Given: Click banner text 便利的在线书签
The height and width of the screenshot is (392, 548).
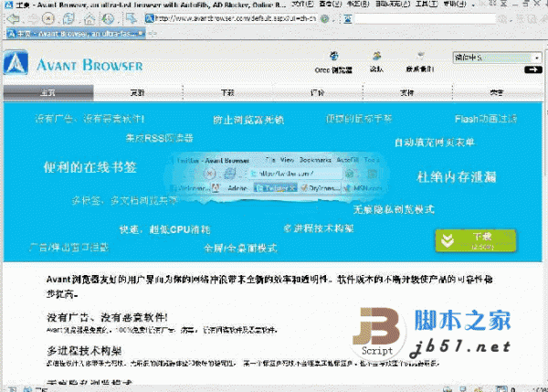Looking at the screenshot, I should tap(90, 167).
